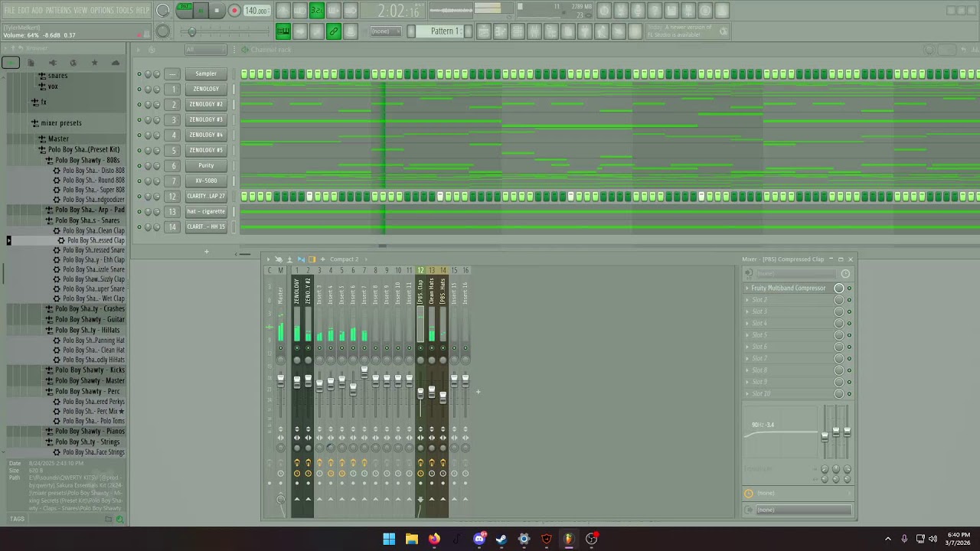Mute mixer insert 13 Clean Hats LED
The image size is (980, 551).
pos(432,349)
